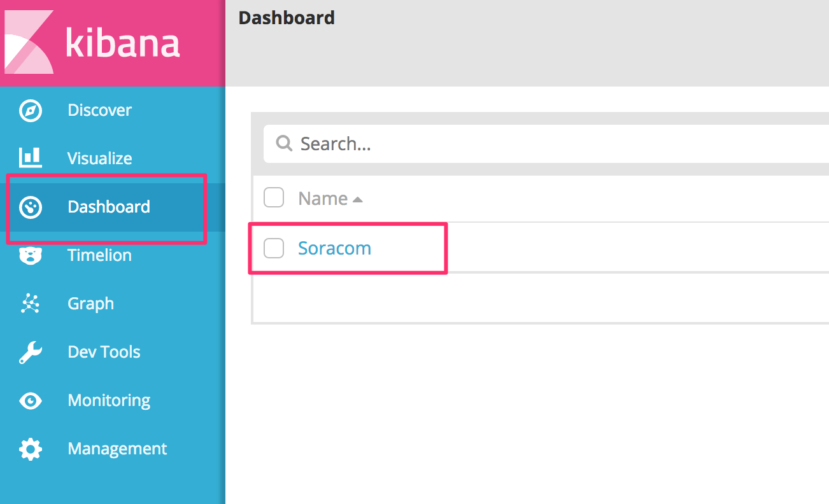Open the Discover menu entry
The image size is (829, 504).
click(x=99, y=109)
